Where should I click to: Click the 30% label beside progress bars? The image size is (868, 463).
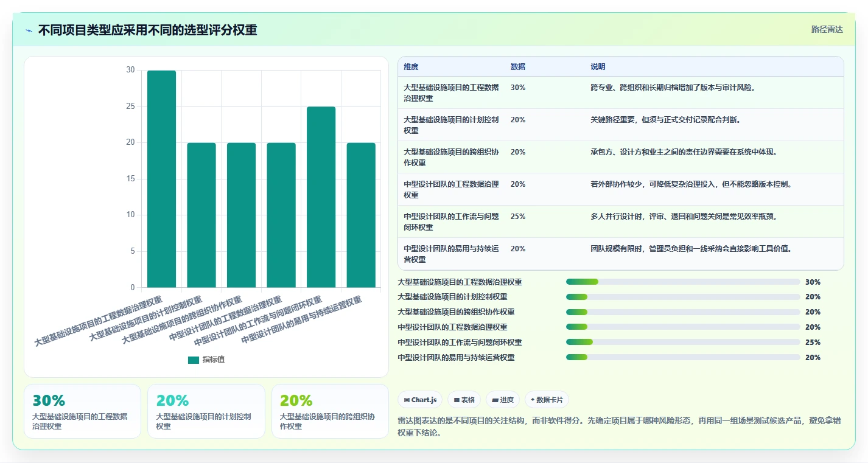813,282
